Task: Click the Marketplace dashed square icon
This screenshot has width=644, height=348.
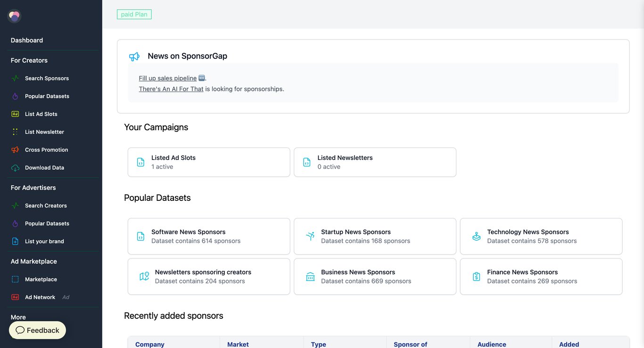Action: click(x=15, y=279)
